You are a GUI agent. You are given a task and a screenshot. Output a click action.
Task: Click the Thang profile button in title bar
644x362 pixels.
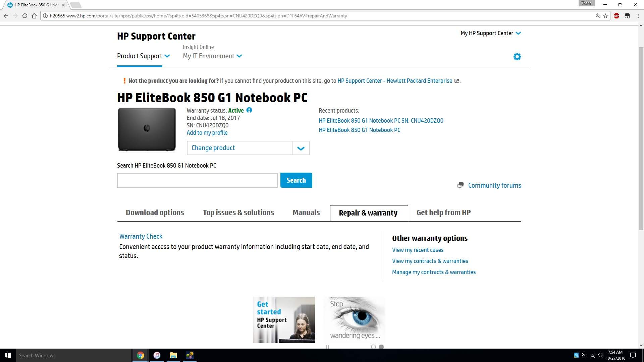[x=587, y=3]
